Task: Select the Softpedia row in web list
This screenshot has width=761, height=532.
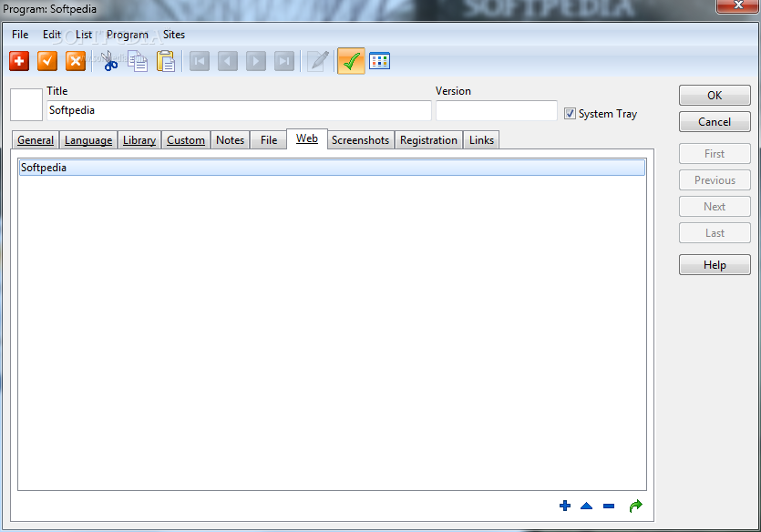Action: point(332,168)
